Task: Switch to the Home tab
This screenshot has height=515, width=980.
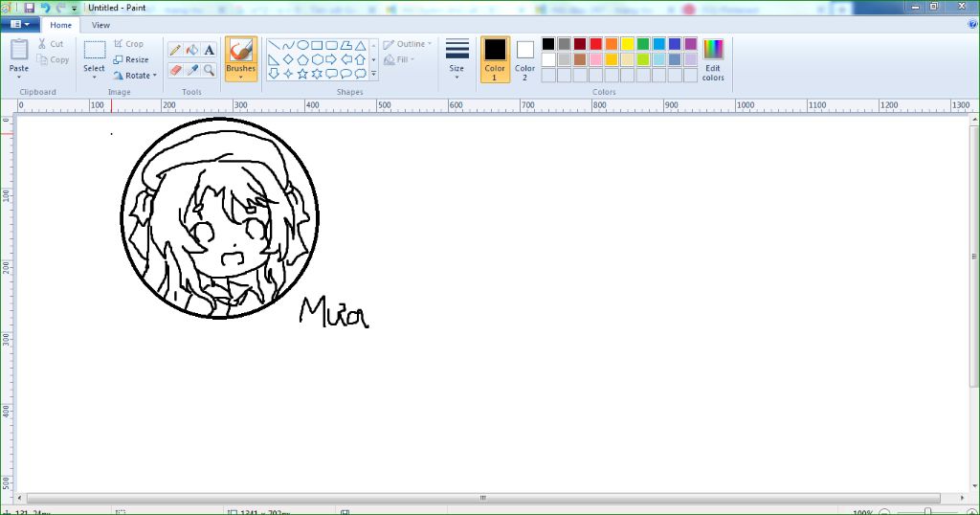Action: click(x=60, y=25)
